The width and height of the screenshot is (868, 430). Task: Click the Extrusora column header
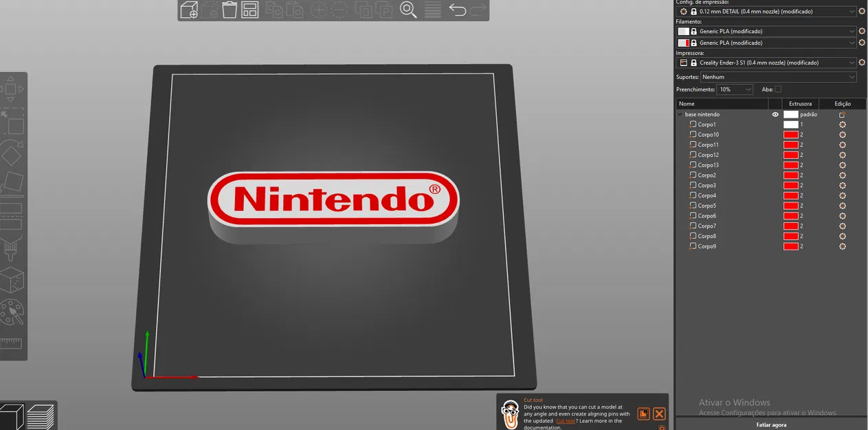800,103
